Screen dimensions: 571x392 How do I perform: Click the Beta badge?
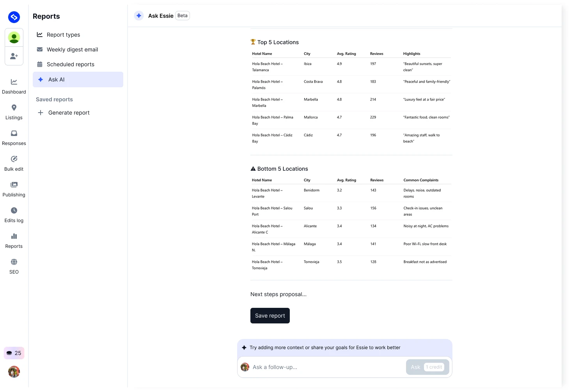click(x=183, y=16)
